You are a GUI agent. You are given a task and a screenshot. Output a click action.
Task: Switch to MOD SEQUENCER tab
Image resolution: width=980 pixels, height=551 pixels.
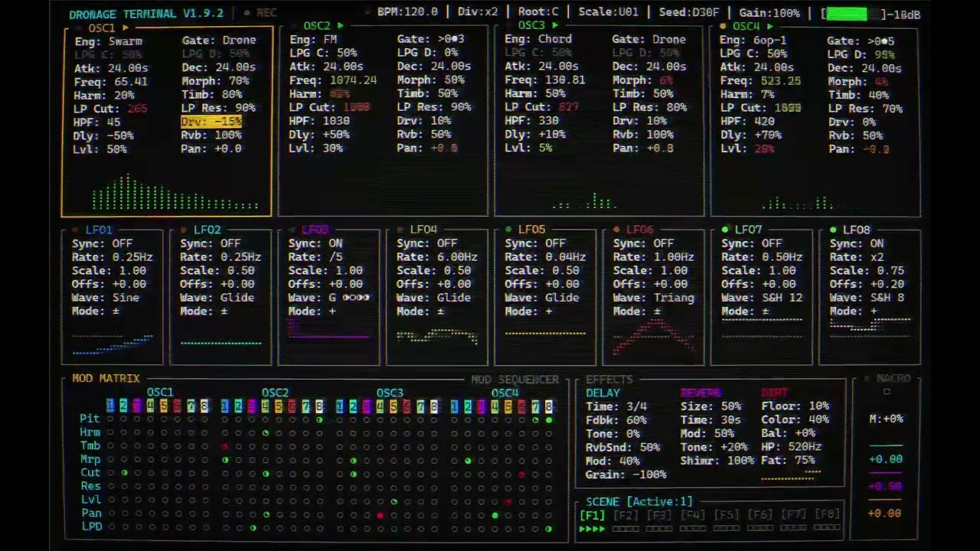(514, 380)
